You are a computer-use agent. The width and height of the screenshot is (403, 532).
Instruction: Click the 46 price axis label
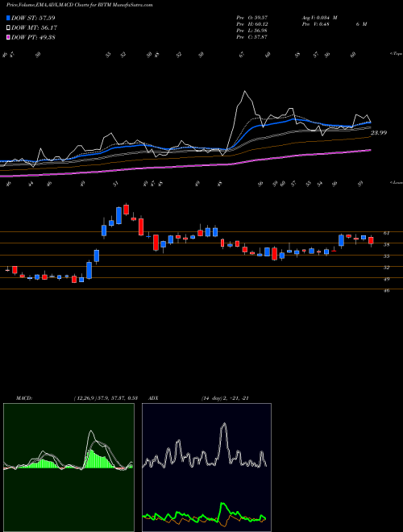[x=386, y=291]
